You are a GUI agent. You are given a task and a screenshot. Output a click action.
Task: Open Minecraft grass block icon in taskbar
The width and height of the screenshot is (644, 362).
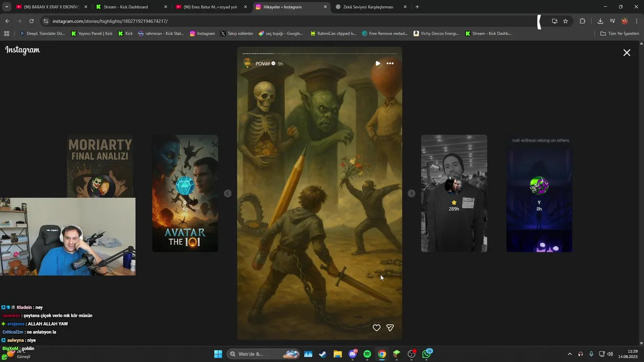pyautogui.click(x=396, y=354)
